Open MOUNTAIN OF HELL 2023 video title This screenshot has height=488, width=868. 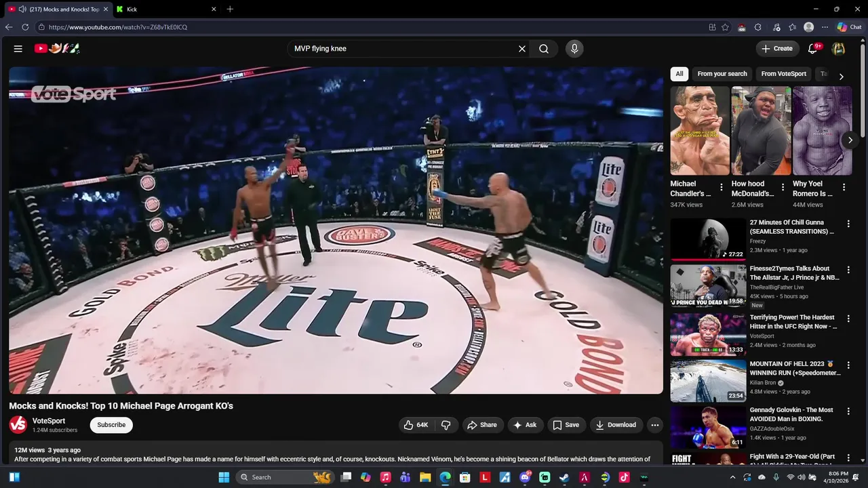click(x=795, y=368)
